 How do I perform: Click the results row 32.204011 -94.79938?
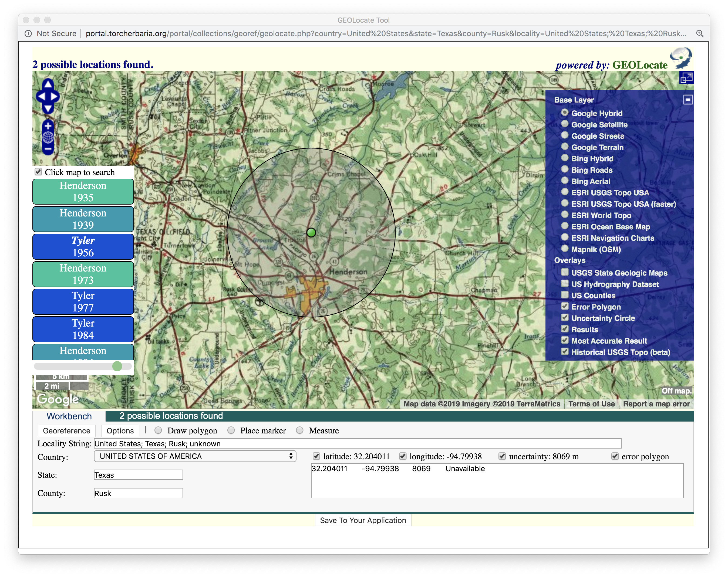[x=398, y=468]
